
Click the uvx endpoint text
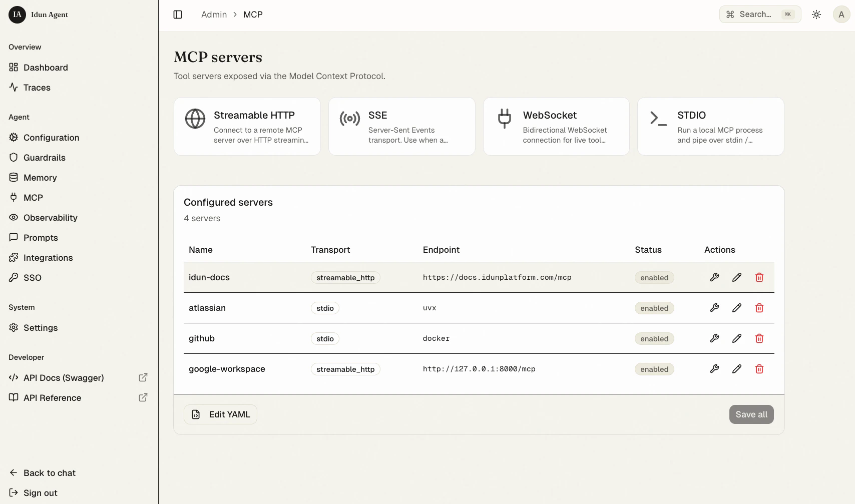[x=430, y=308]
